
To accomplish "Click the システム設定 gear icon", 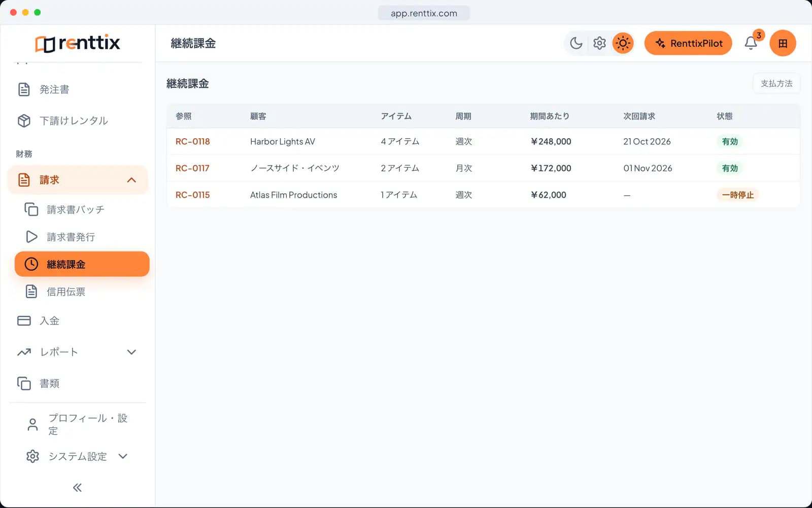I will click(32, 456).
